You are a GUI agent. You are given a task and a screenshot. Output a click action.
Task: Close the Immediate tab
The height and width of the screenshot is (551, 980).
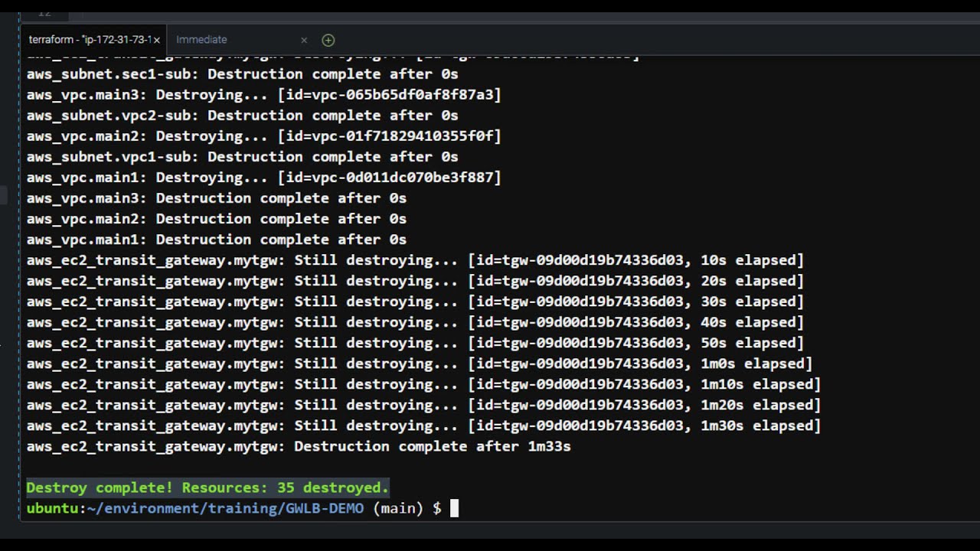304,40
